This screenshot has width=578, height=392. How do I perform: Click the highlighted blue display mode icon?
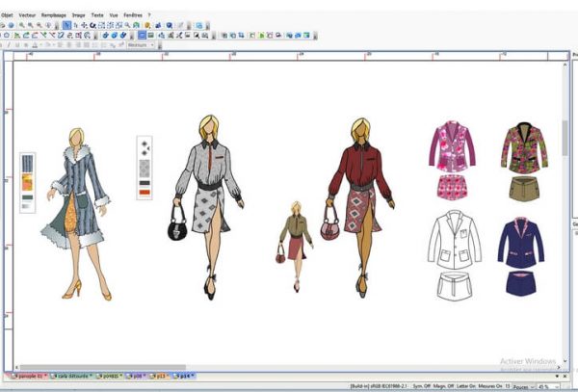[142, 35]
